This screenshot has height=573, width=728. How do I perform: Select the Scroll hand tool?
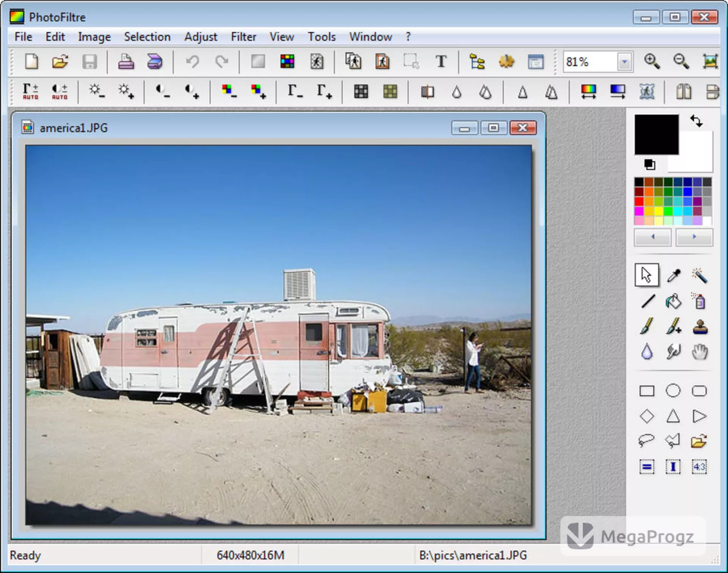700,351
